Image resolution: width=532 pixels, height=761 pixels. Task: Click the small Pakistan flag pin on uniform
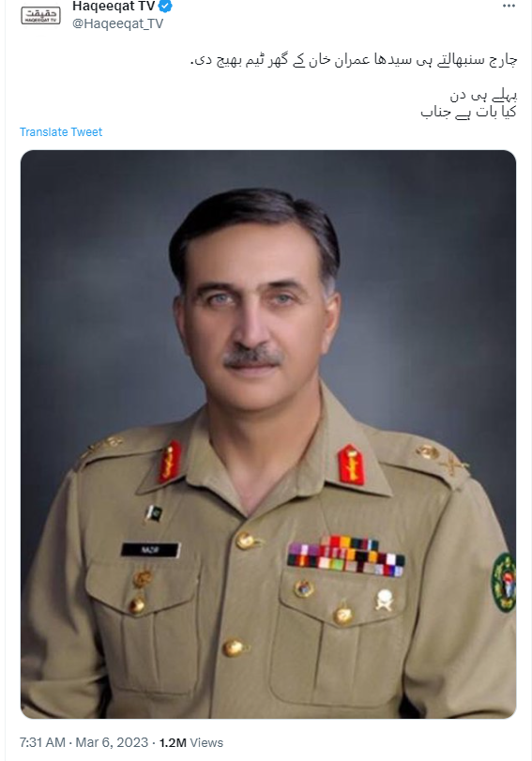point(155,513)
